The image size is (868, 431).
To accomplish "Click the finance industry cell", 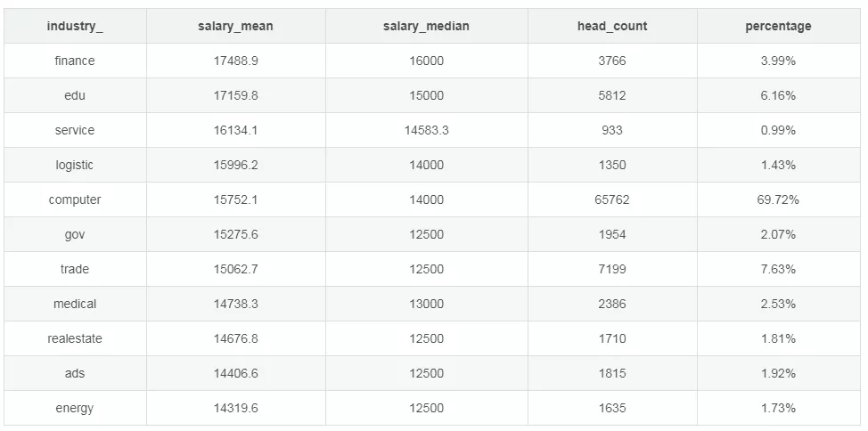I will [x=75, y=61].
